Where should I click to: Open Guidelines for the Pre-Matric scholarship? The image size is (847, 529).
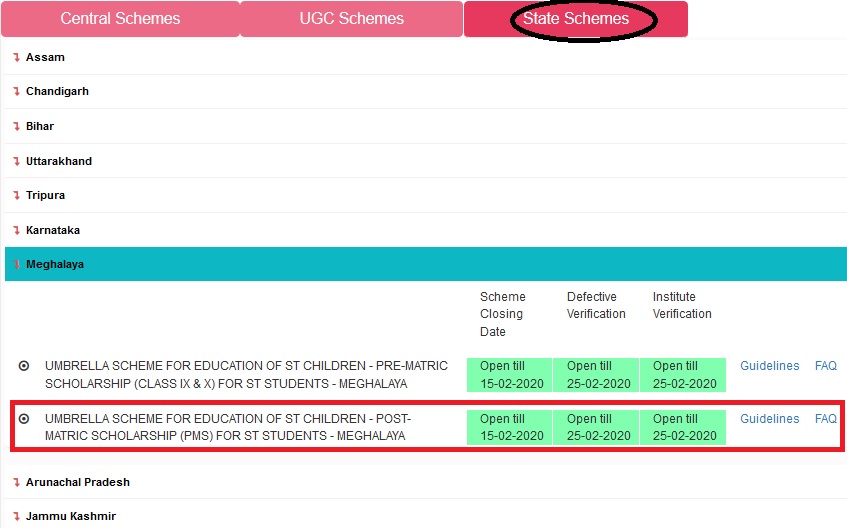pyautogui.click(x=769, y=366)
